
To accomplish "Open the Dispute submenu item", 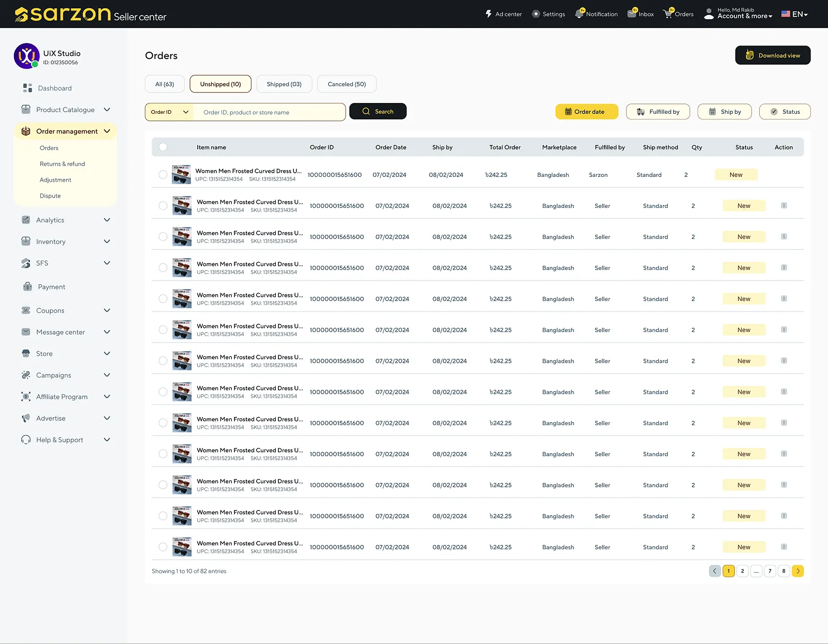I will pyautogui.click(x=50, y=196).
